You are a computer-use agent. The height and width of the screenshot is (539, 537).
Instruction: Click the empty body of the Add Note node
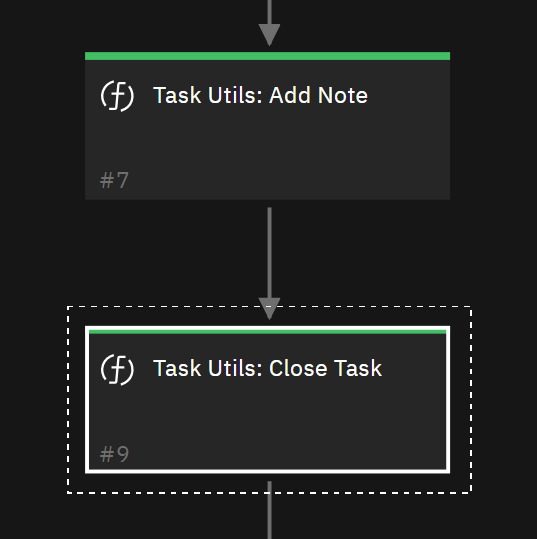click(x=267, y=141)
